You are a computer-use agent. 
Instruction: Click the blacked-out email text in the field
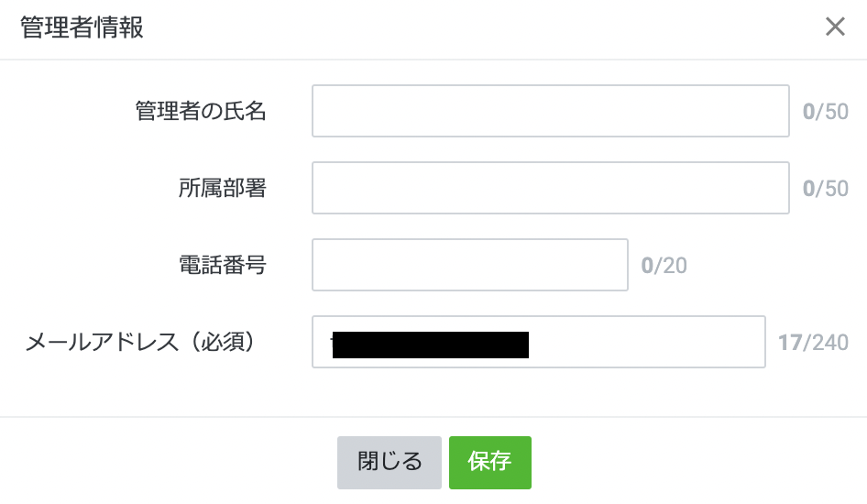431,344
